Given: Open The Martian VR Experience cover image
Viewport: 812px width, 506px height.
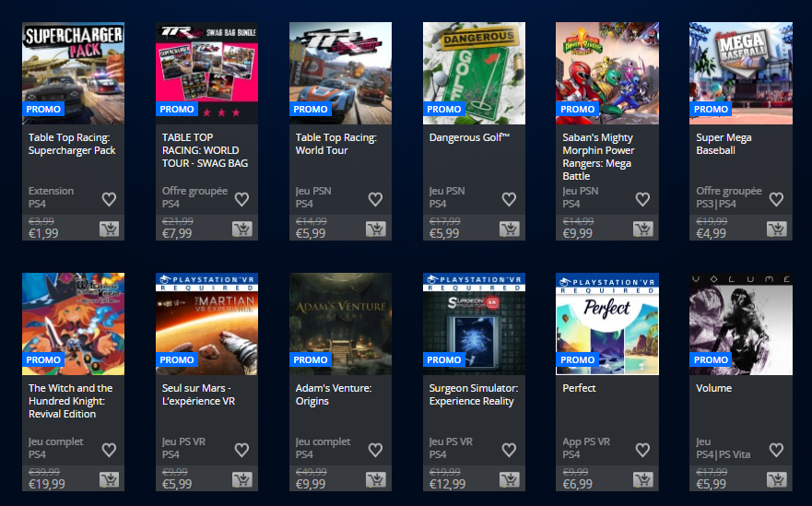Looking at the screenshot, I should point(206,324).
